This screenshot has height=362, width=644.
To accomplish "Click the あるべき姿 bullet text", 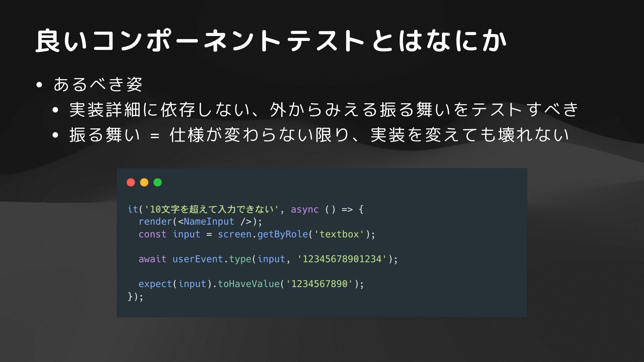I will (98, 84).
